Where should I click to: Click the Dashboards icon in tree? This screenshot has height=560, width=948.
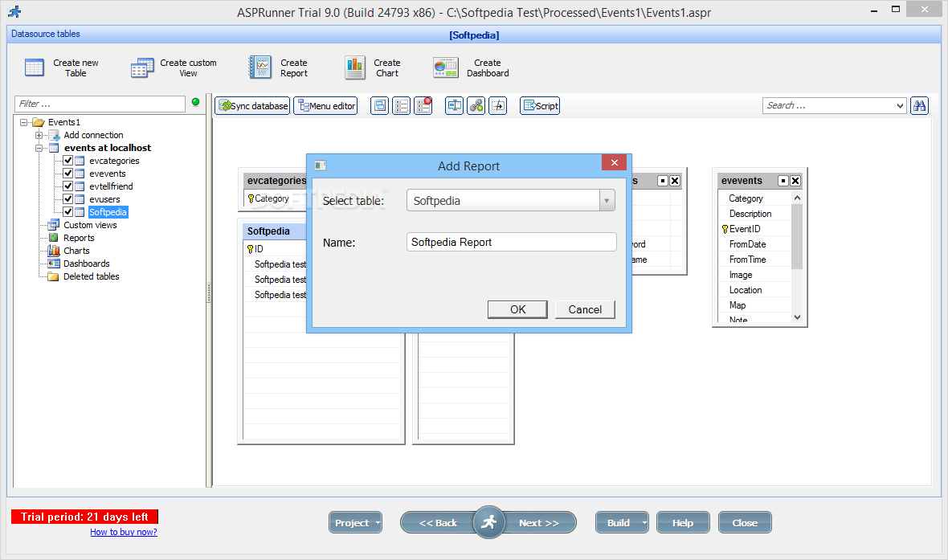point(54,263)
